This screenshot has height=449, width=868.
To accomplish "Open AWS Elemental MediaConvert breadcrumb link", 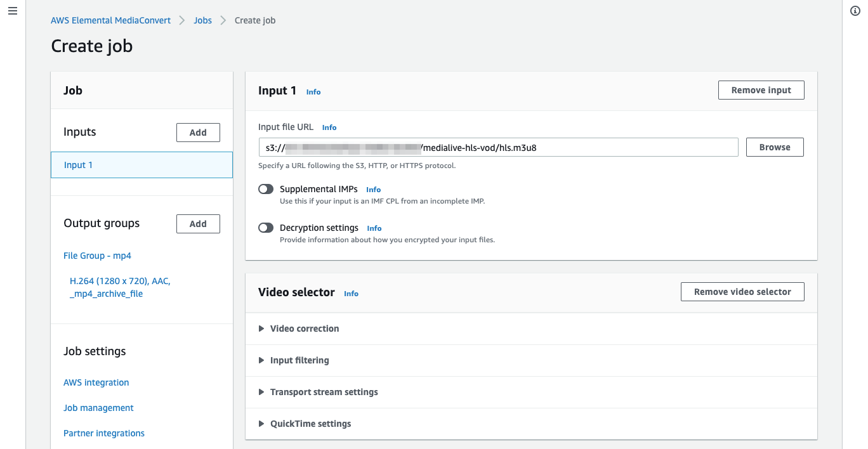I will pyautogui.click(x=110, y=20).
